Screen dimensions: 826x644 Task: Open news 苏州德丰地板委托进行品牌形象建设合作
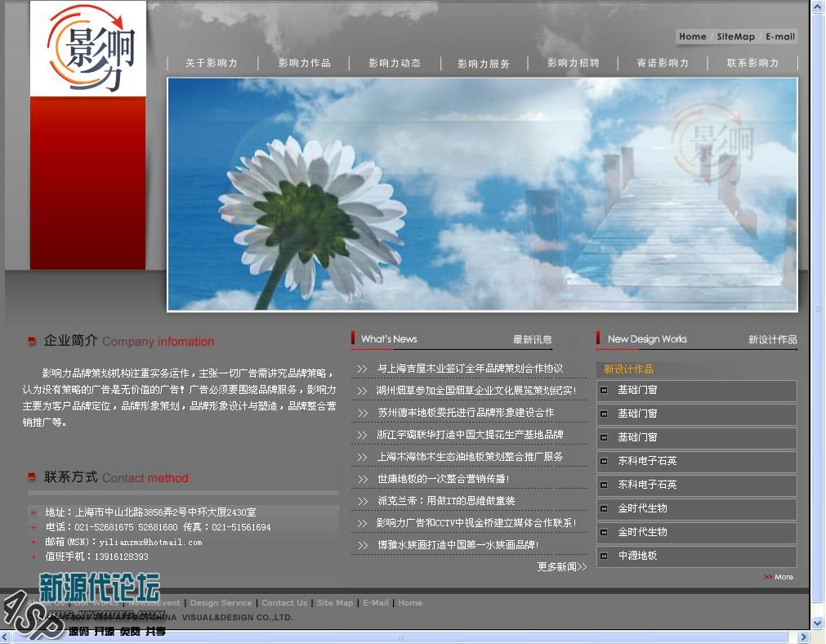click(x=466, y=413)
